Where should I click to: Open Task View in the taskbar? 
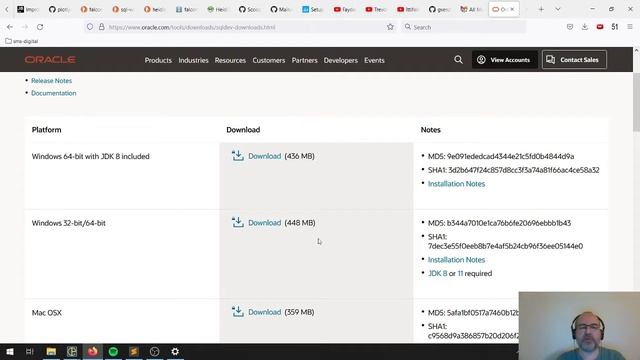click(x=30, y=351)
